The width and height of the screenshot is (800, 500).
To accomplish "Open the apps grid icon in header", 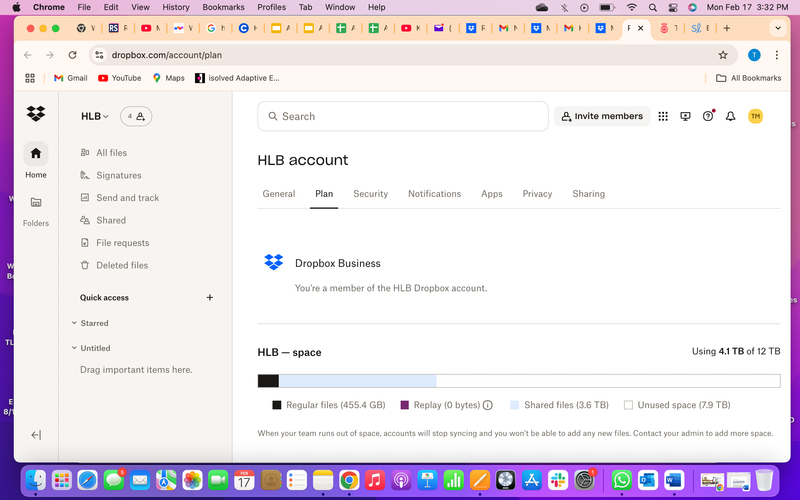I will (663, 116).
